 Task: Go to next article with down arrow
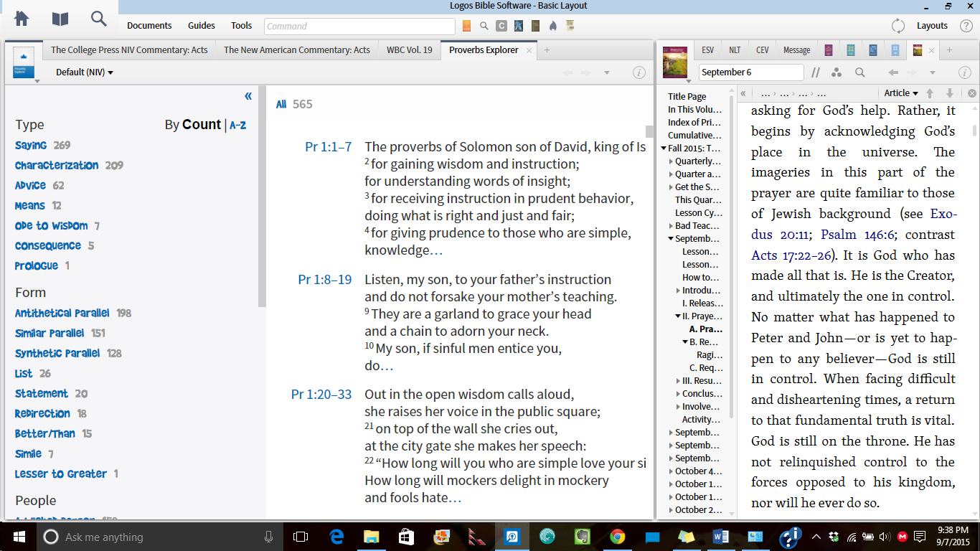950,93
